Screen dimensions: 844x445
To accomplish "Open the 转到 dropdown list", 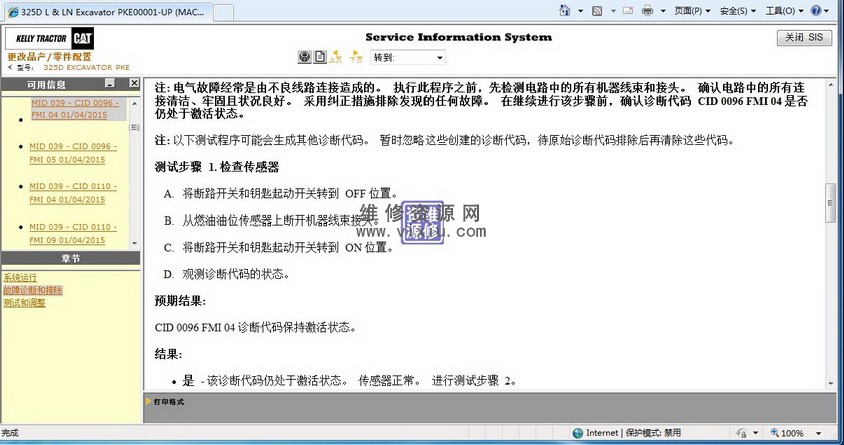I will pyautogui.click(x=440, y=58).
